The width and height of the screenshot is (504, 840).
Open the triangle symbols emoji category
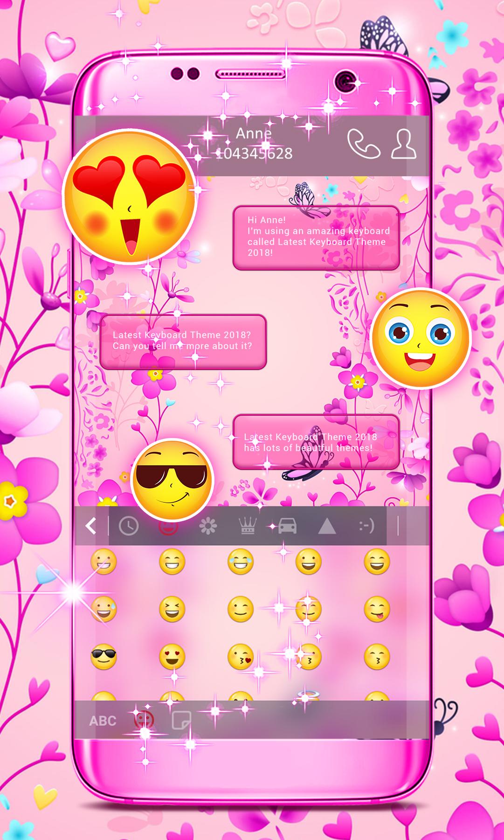[327, 526]
